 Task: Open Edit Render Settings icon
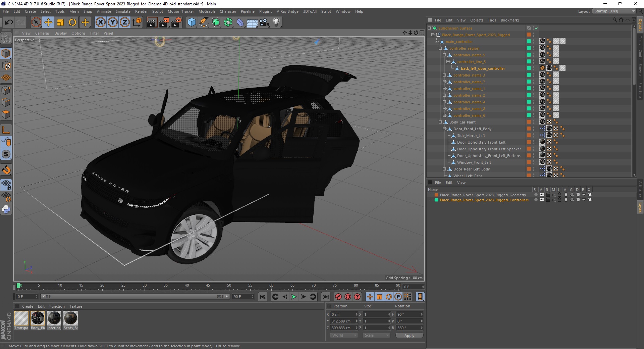(x=176, y=22)
